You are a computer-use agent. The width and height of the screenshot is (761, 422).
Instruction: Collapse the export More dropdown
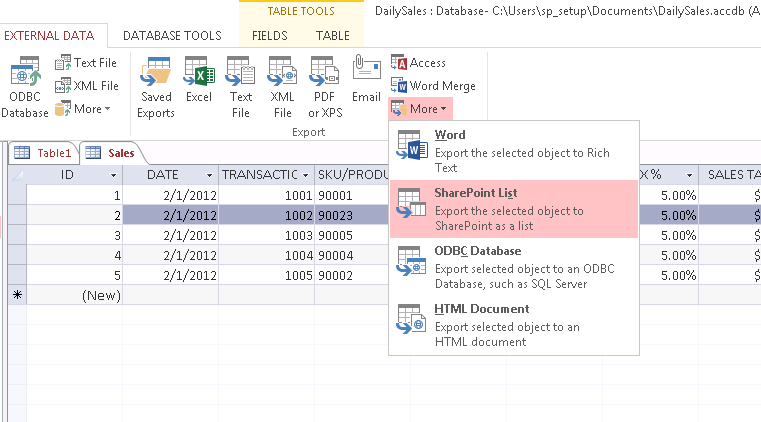420,109
